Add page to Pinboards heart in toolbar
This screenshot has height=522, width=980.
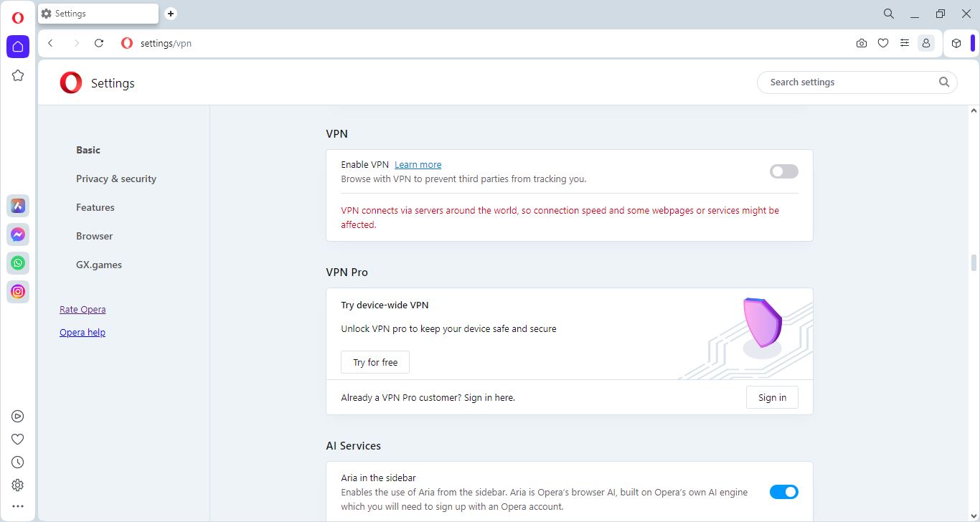(x=883, y=43)
